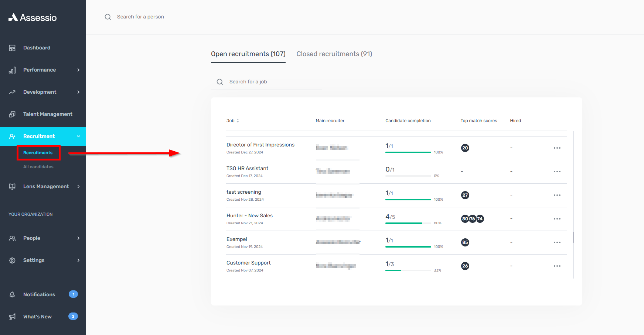
Task: Open three-dot menu for Customer Support row
Action: (557, 266)
